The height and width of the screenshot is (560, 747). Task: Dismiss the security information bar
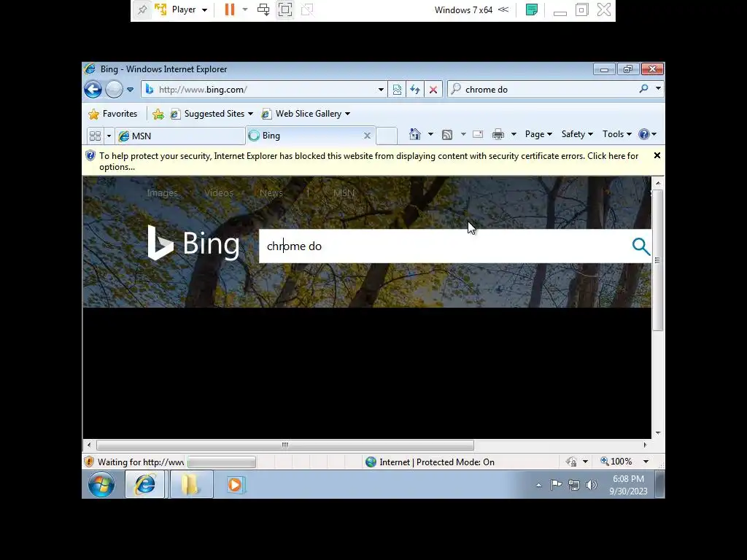click(x=657, y=156)
